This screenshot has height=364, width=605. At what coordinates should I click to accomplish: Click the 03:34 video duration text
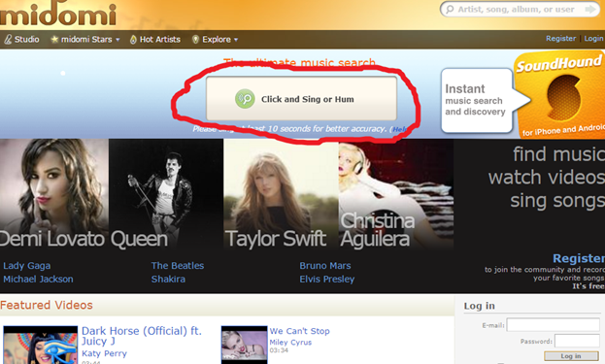(279, 350)
